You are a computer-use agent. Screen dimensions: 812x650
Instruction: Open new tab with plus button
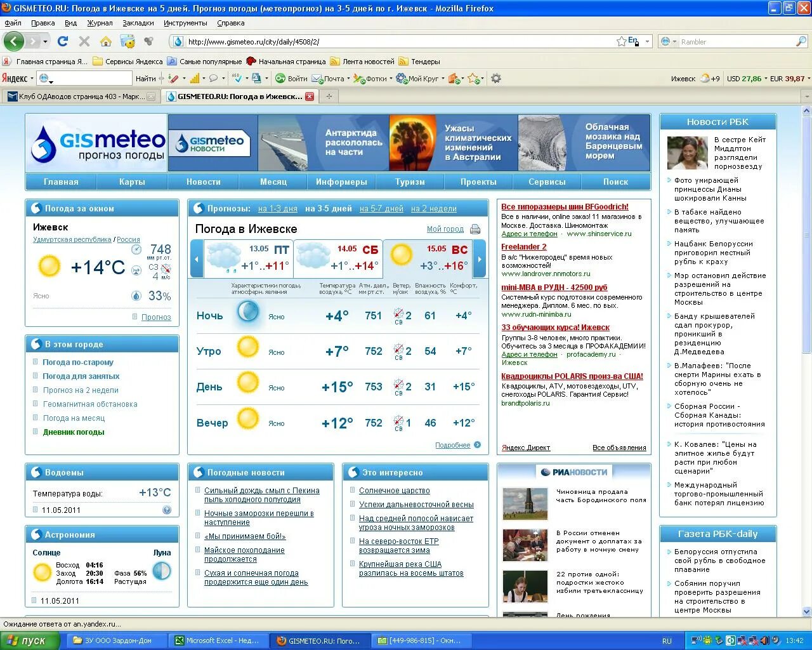click(x=329, y=96)
